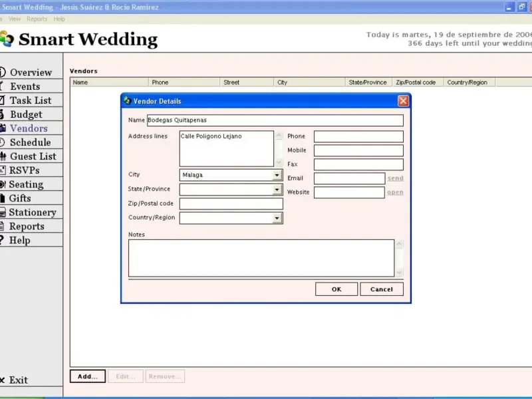532x399 pixels.
Task: Click the RSVPs icon in sidebar
Action: 3,170
